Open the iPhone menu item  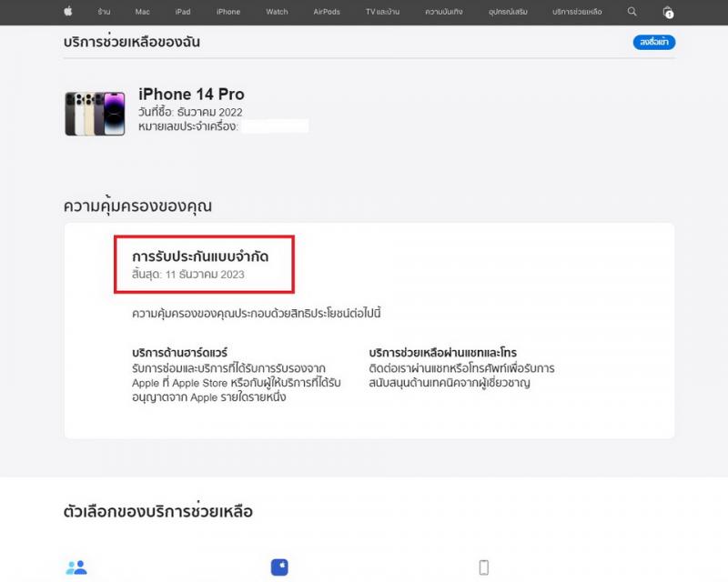click(228, 12)
